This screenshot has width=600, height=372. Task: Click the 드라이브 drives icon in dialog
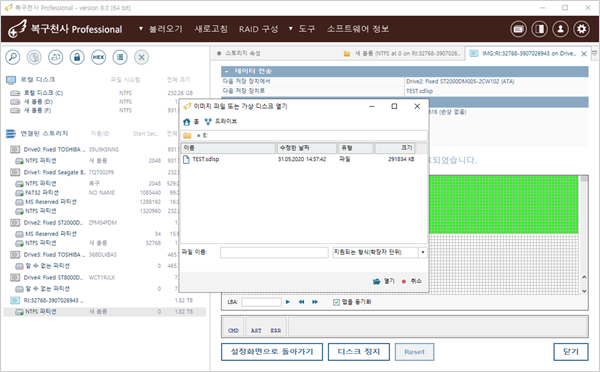click(208, 122)
